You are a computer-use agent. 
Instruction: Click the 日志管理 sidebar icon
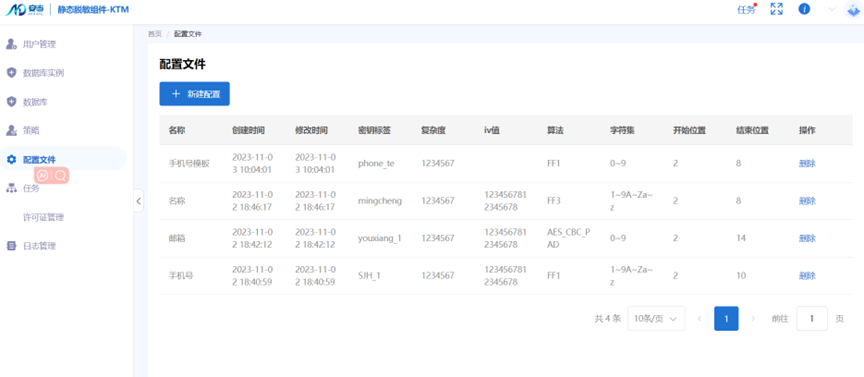(11, 246)
